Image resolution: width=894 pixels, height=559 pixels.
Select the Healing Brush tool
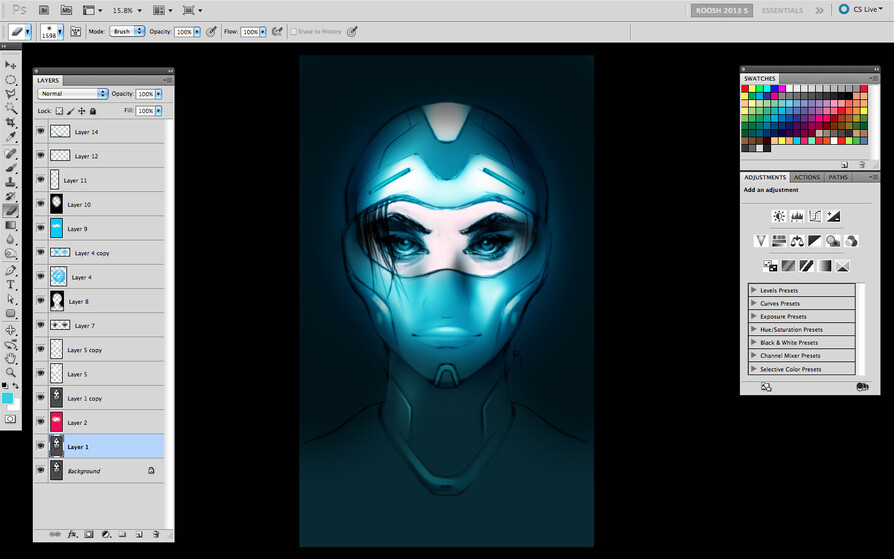10,153
